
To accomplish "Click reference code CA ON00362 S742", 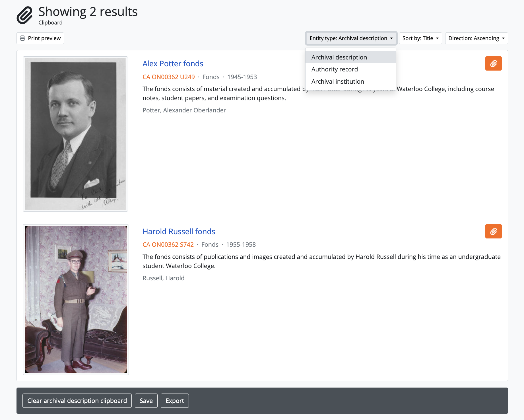I will pyautogui.click(x=168, y=245).
